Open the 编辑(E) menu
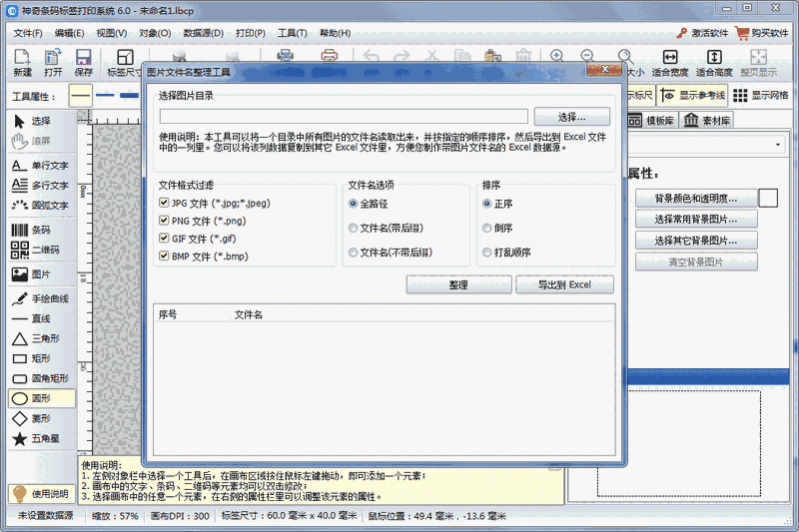This screenshot has height=532, width=799. coord(69,33)
